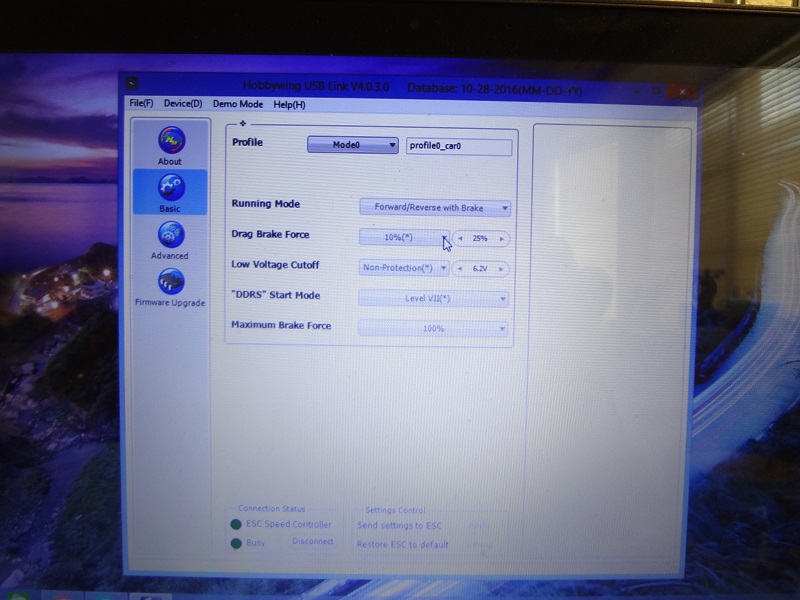Click Demo Mode in the menu bar
The image size is (800, 600).
click(238, 104)
